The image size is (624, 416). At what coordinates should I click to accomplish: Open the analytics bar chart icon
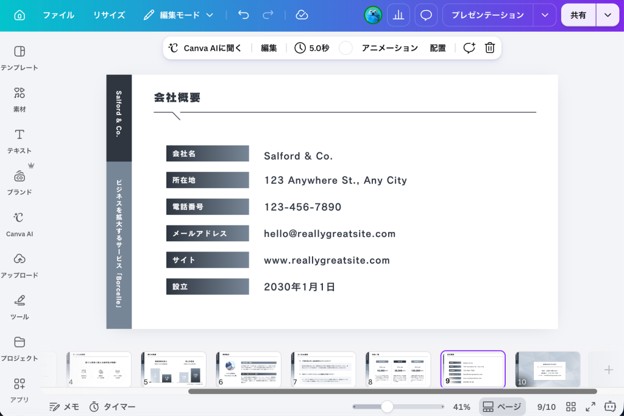click(398, 15)
